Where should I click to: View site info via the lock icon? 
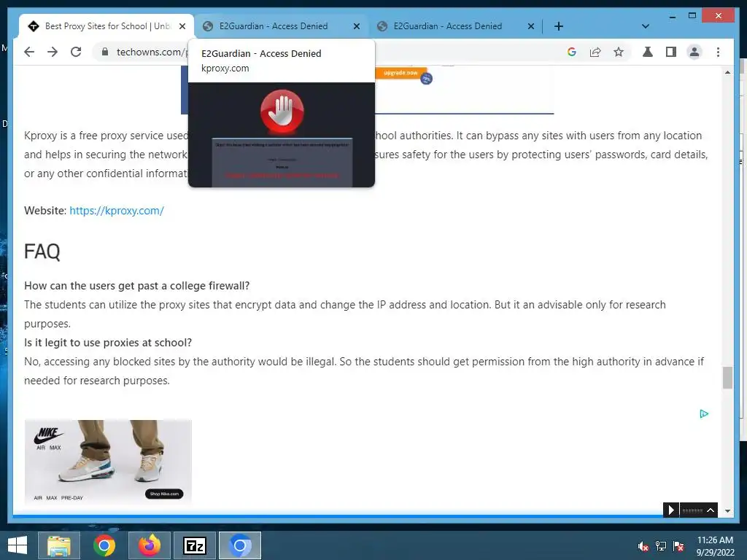click(x=105, y=52)
